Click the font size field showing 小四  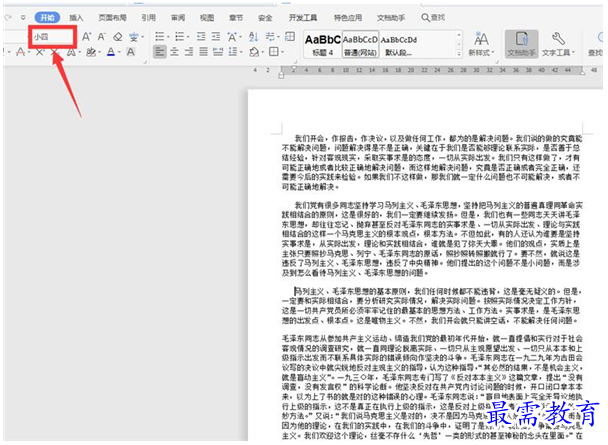pos(52,37)
